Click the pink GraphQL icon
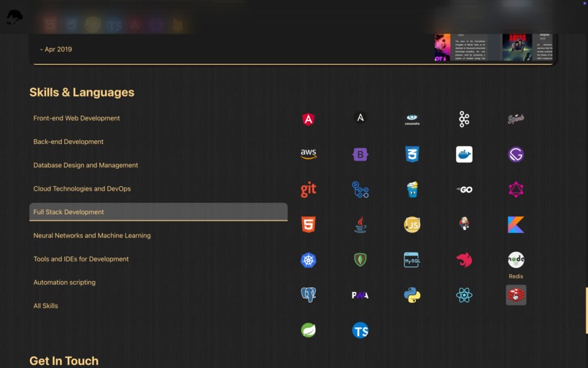Image resolution: width=588 pixels, height=368 pixels. [516, 190]
